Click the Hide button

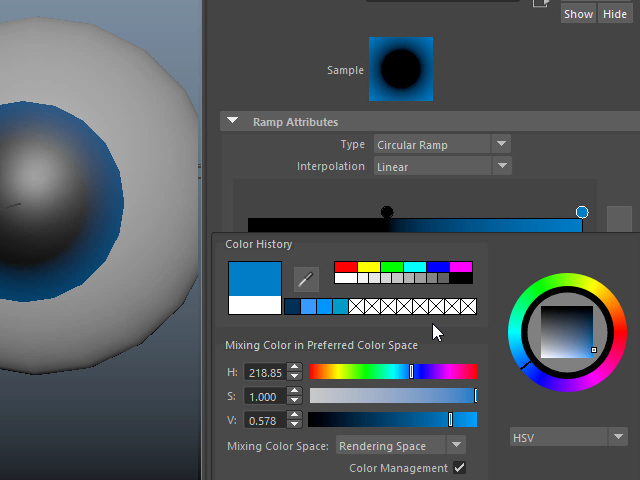(x=614, y=14)
